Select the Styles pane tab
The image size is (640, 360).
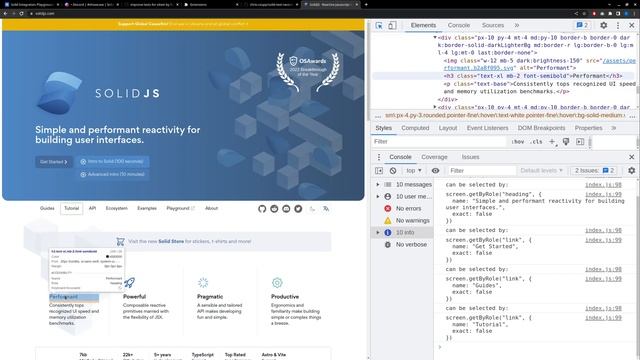(383, 128)
